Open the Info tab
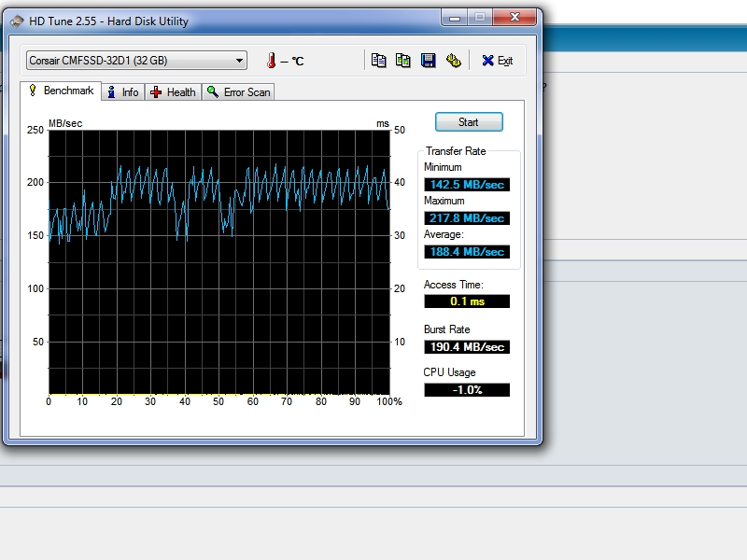Viewport: 747px width, 560px height. [x=121, y=91]
